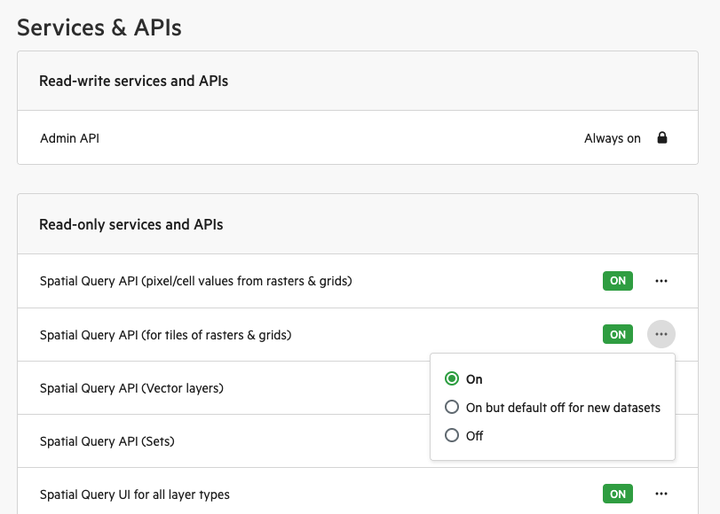Click "Spatial Query API (Vector layers)" label
Image resolution: width=720 pixels, height=514 pixels.
(x=132, y=388)
